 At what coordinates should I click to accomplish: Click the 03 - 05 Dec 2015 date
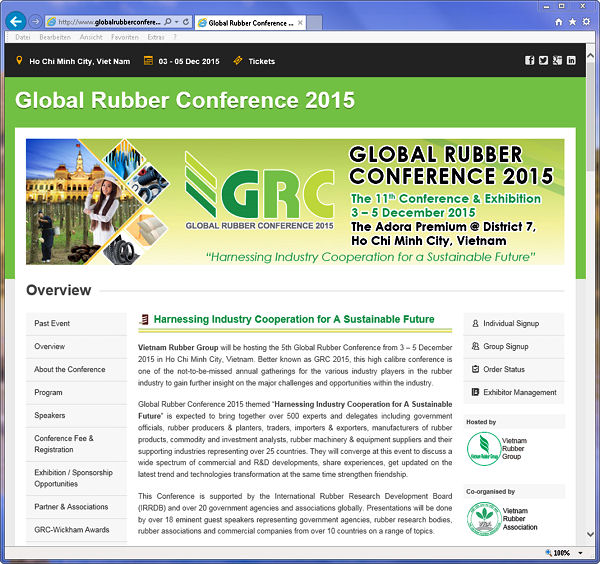[x=189, y=61]
